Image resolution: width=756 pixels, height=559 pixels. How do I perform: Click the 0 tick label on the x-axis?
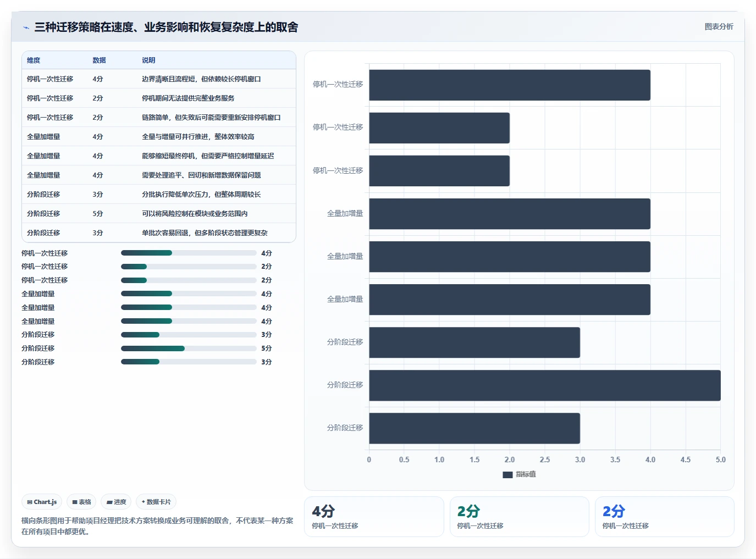click(369, 460)
